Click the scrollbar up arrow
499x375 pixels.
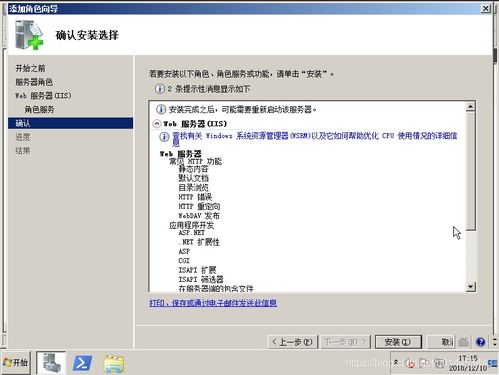[x=470, y=107]
